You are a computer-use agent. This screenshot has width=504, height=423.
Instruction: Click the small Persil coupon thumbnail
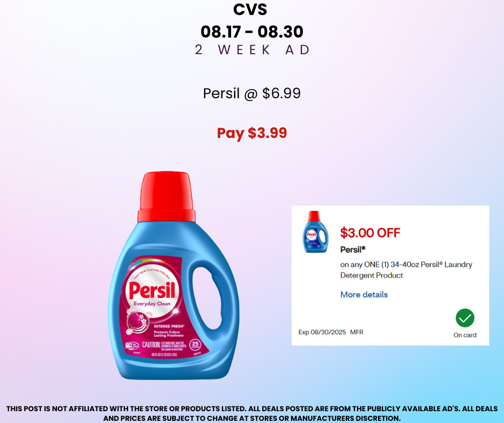[315, 232]
